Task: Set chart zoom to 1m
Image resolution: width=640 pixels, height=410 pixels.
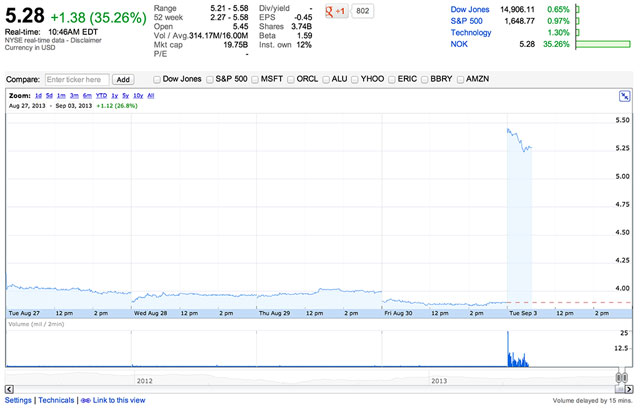Action: [x=61, y=96]
